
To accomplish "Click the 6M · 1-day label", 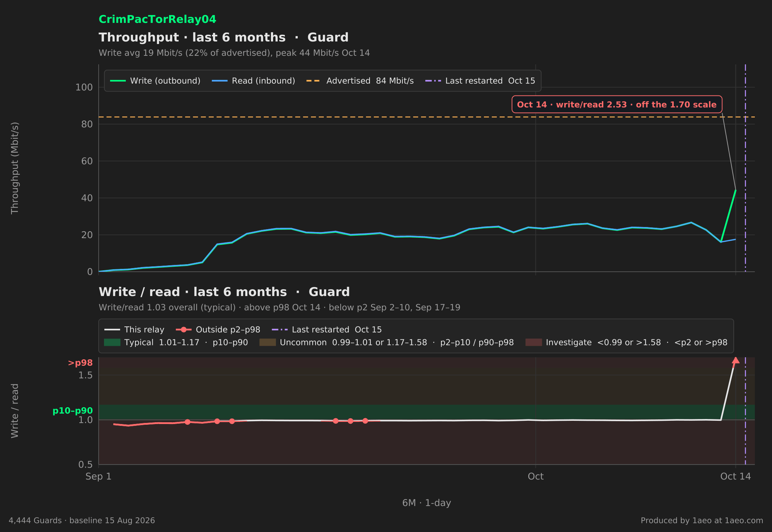I will 427,503.
